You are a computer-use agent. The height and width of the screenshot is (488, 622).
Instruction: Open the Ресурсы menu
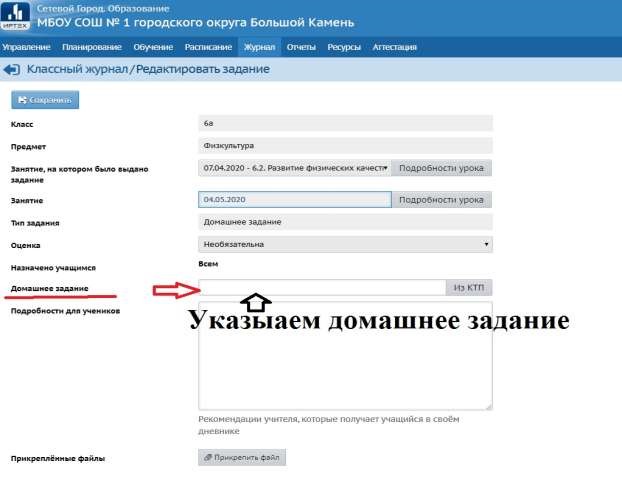pyautogui.click(x=344, y=47)
